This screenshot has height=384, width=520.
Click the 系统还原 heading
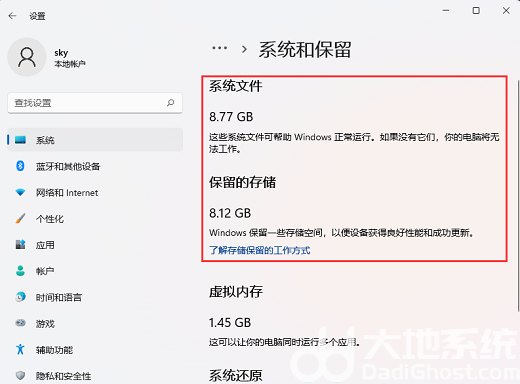(235, 376)
